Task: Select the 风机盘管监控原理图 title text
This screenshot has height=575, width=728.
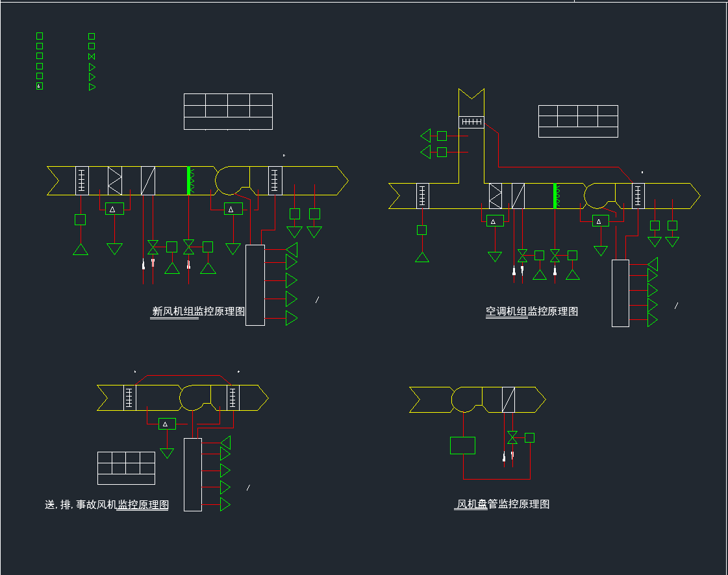Action: 503,504
